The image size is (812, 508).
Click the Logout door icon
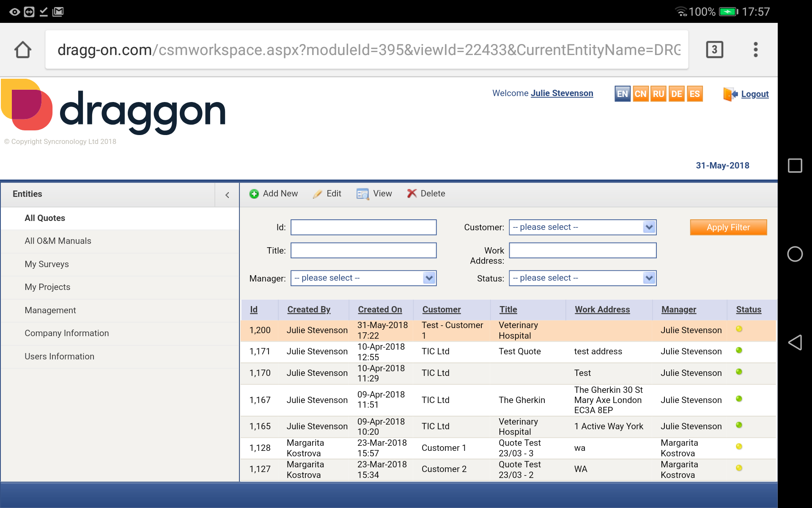coord(730,94)
